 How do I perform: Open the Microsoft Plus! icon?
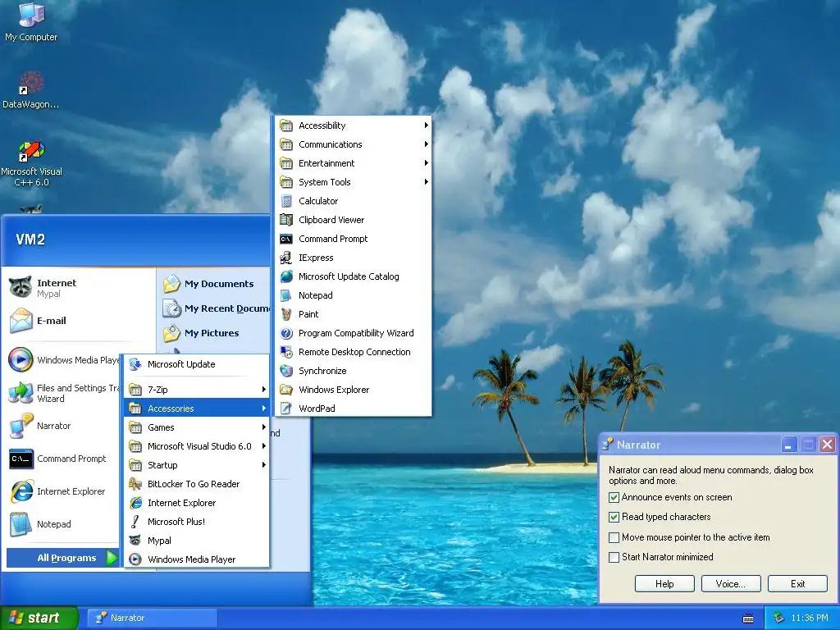(135, 522)
